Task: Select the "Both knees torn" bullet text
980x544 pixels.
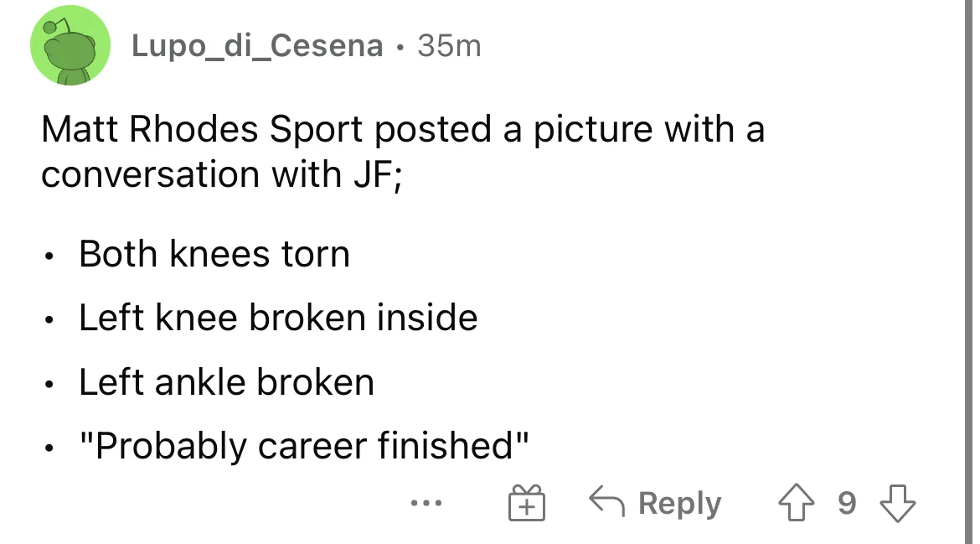Action: tap(214, 254)
